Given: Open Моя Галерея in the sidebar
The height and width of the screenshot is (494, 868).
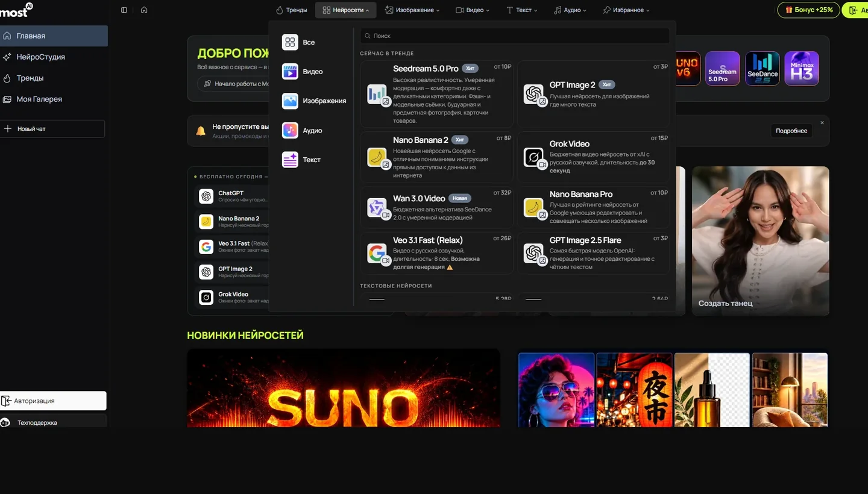Looking at the screenshot, I should [53, 99].
